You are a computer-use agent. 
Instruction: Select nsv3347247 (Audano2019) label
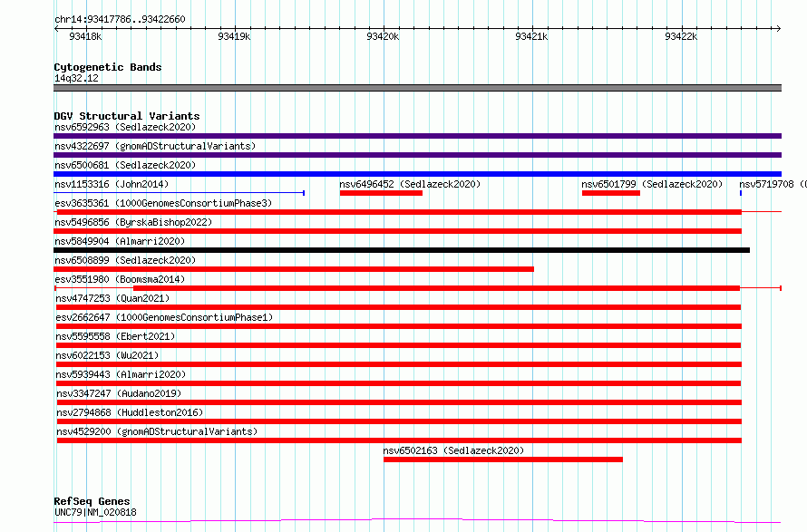[x=119, y=393]
